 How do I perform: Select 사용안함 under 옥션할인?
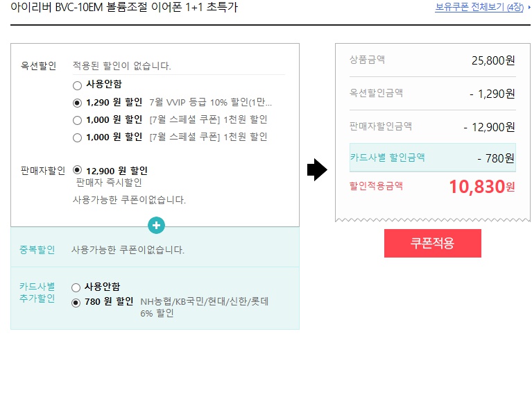[x=77, y=85]
